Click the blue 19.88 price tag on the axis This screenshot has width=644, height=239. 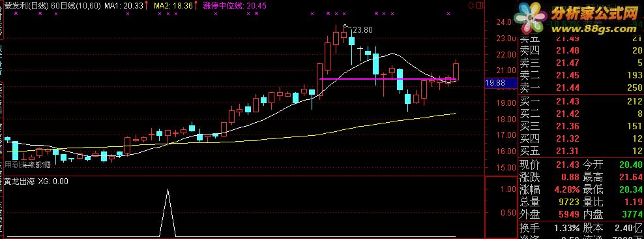point(495,84)
